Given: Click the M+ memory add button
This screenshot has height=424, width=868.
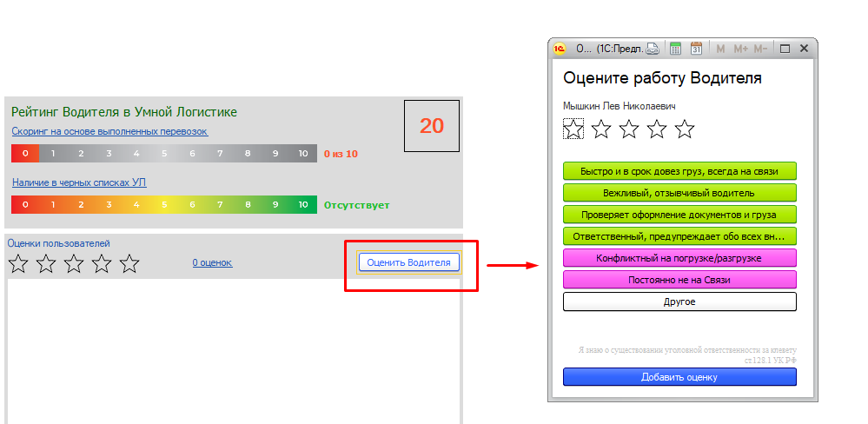Looking at the screenshot, I should click(740, 49).
